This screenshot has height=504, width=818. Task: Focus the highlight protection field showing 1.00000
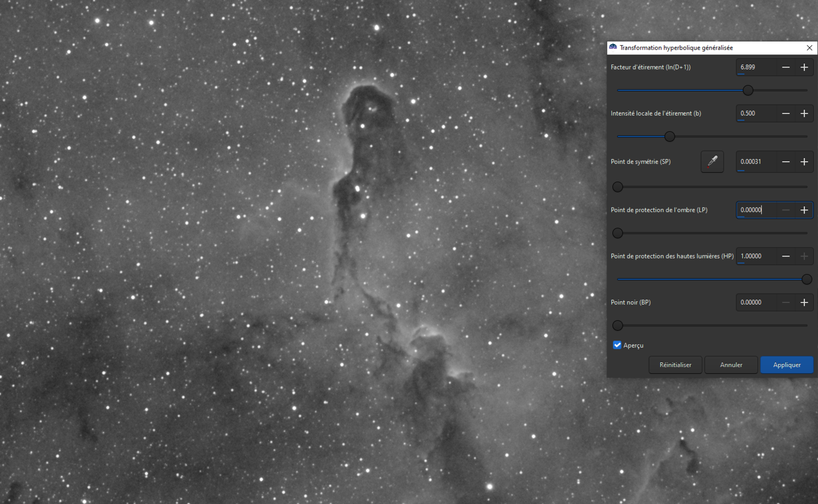click(756, 256)
